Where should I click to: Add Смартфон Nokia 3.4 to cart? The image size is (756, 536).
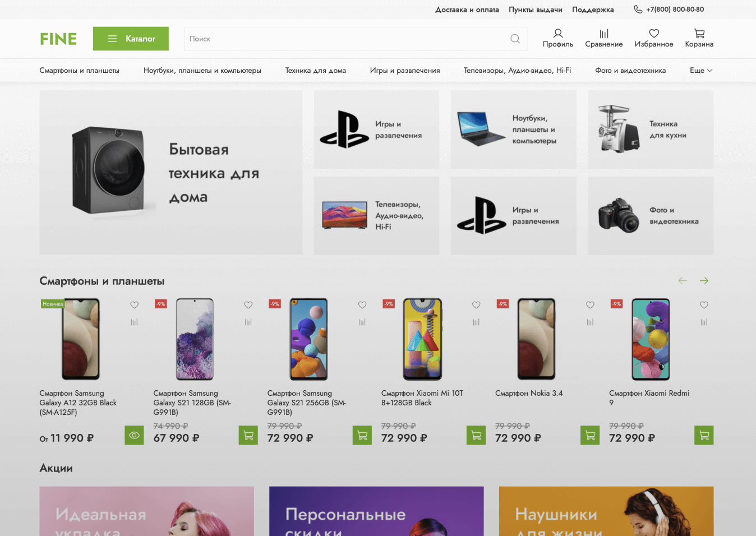click(590, 435)
